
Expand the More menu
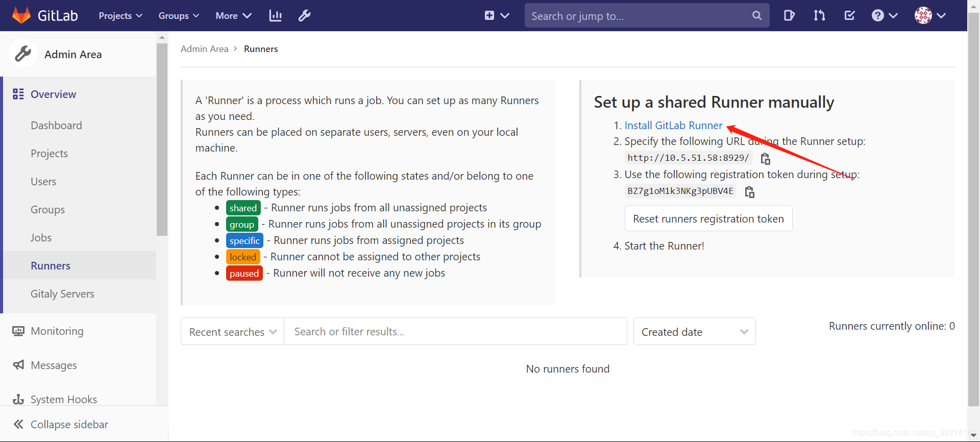[233, 16]
